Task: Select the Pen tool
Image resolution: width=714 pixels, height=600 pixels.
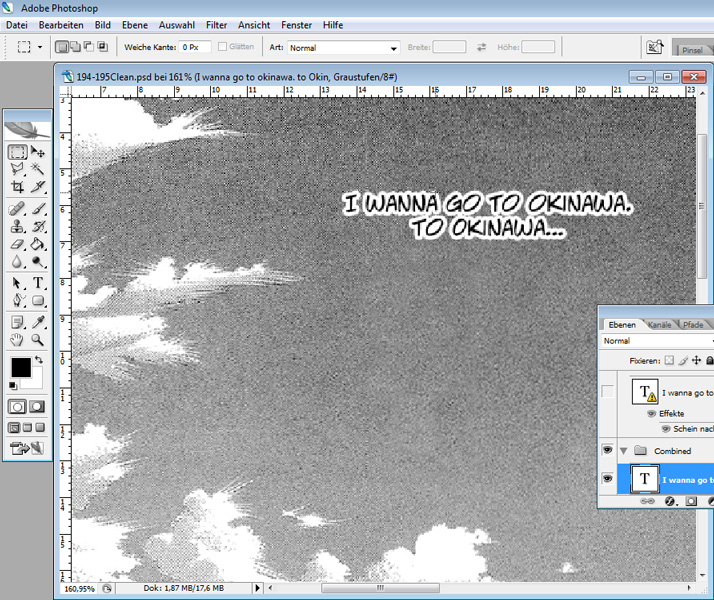Action: (17, 300)
